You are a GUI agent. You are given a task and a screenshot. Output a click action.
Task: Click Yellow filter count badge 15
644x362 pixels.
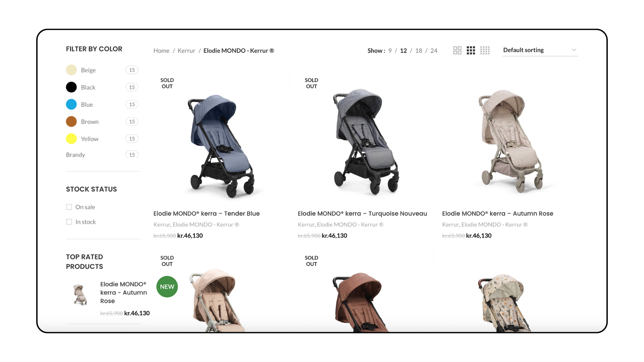(132, 139)
